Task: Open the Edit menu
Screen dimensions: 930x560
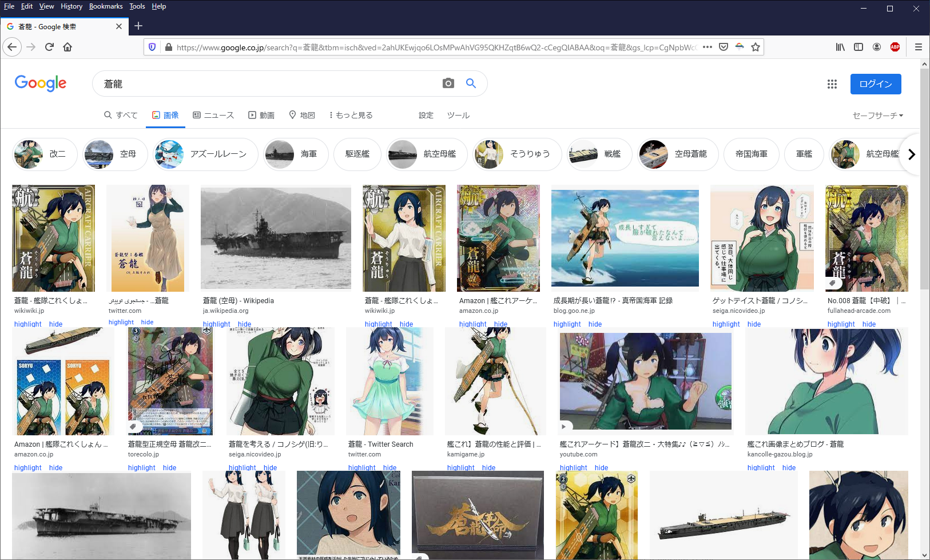Action: 27,6
